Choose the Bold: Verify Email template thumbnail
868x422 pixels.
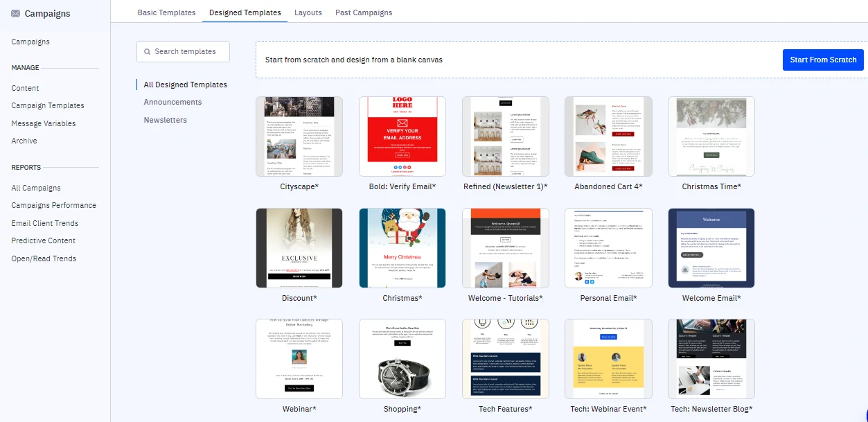pos(402,137)
